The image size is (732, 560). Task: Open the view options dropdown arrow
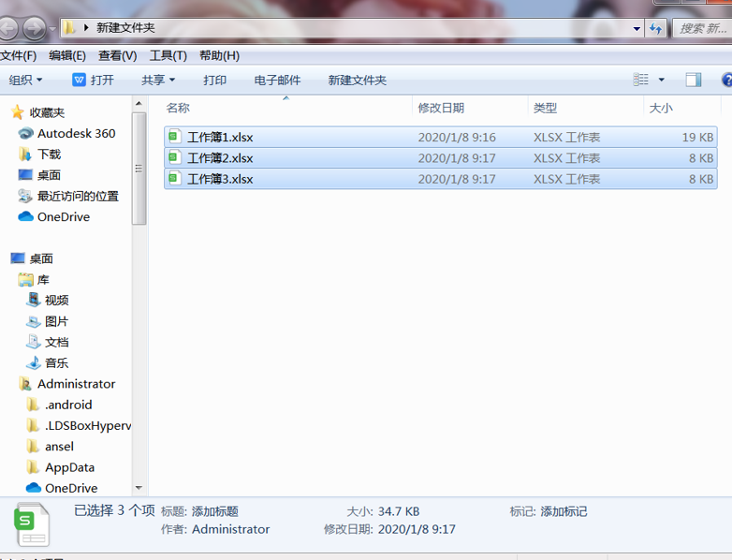(x=661, y=80)
